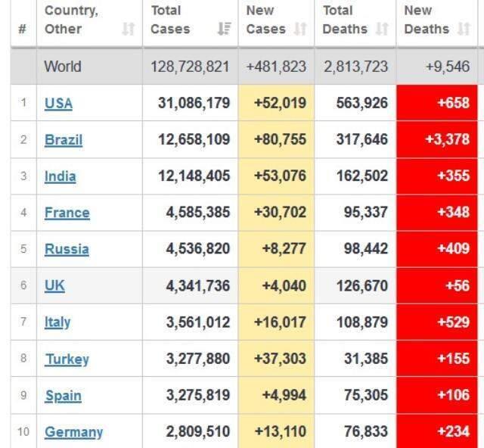Go to the Turkey link
484x448 pixels.
point(67,359)
